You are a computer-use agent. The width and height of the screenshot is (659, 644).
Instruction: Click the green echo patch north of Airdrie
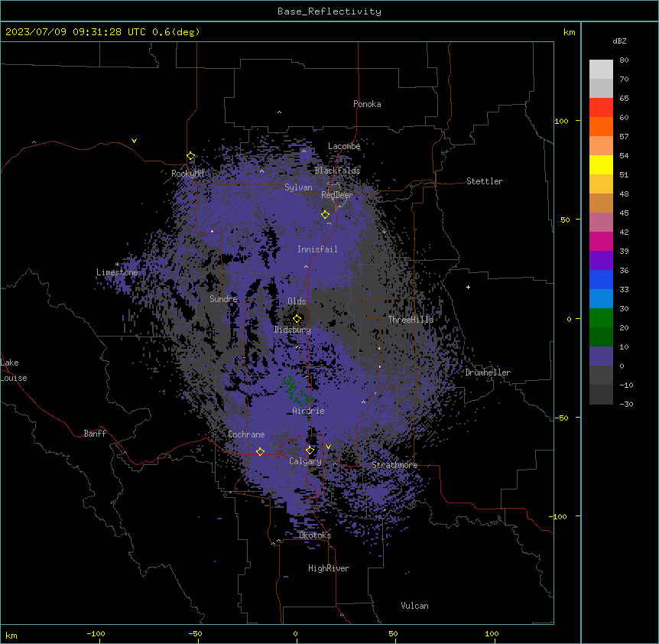tap(297, 391)
